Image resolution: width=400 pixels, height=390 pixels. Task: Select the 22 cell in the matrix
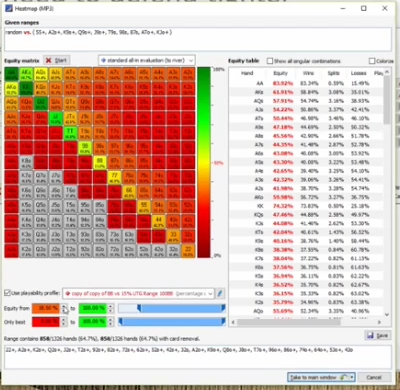tap(188, 251)
